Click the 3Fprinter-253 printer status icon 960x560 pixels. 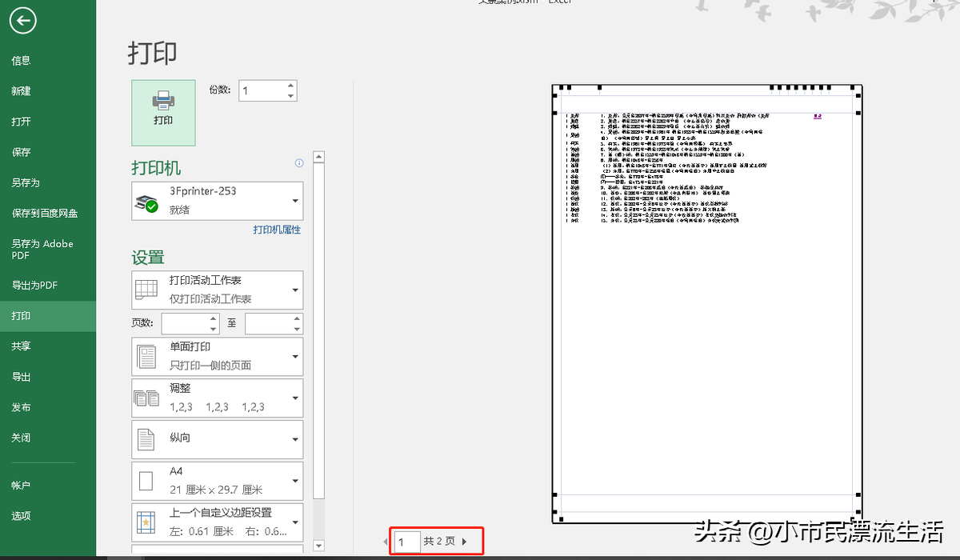(147, 203)
